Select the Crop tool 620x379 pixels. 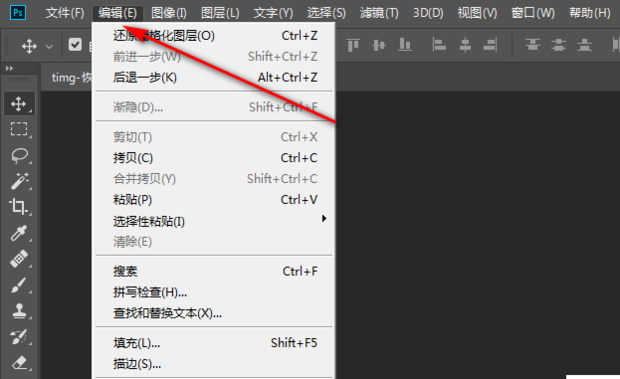pos(19,207)
